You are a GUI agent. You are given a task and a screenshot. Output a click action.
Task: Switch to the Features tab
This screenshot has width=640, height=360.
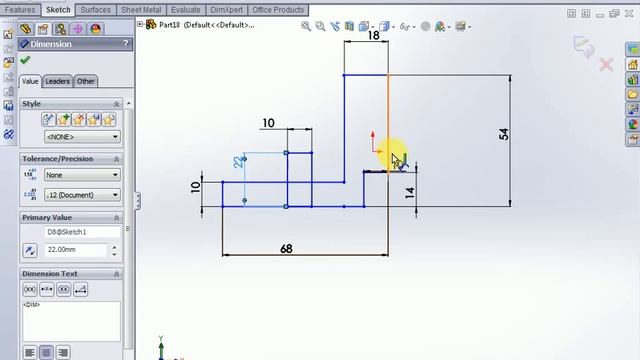tap(20, 10)
